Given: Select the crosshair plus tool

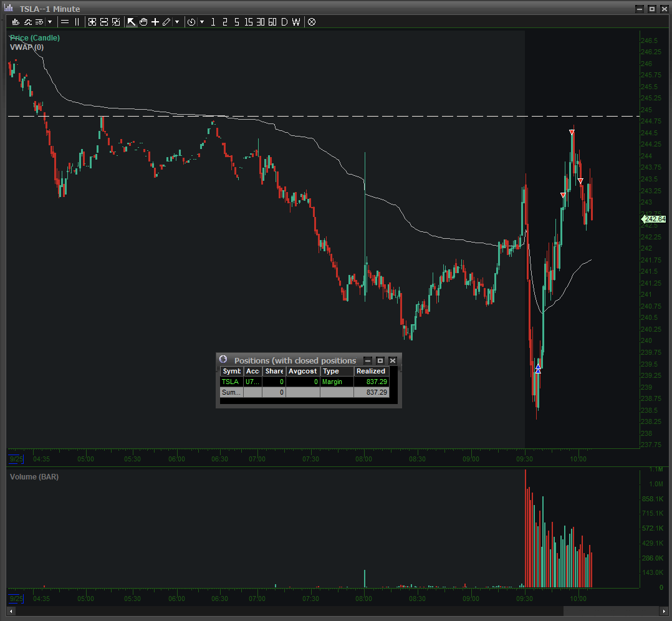Looking at the screenshot, I should [155, 22].
